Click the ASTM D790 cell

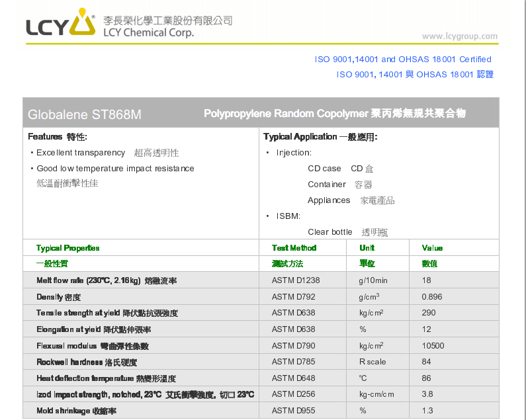293,345
